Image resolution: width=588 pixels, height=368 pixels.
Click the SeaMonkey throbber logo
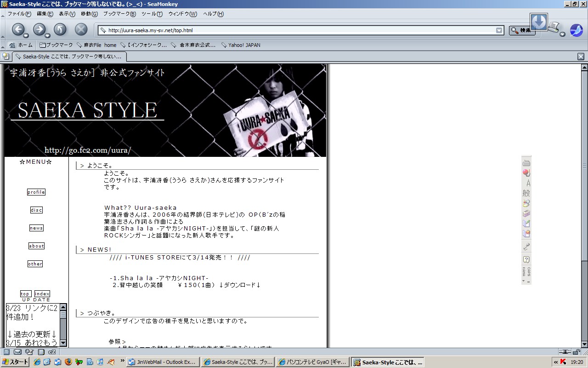coord(576,30)
